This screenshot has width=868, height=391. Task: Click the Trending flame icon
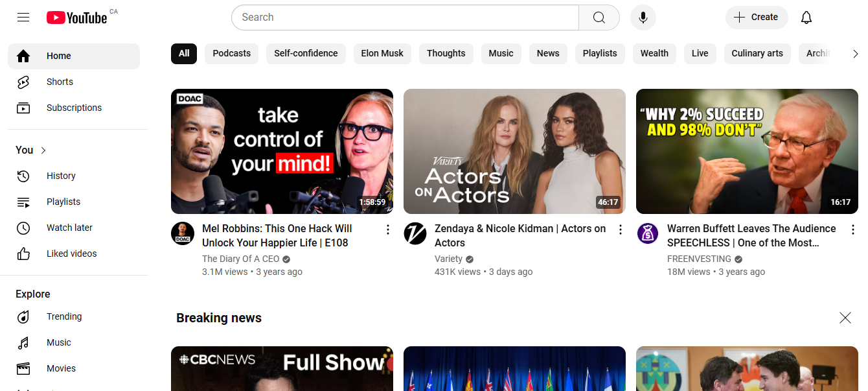[23, 317]
